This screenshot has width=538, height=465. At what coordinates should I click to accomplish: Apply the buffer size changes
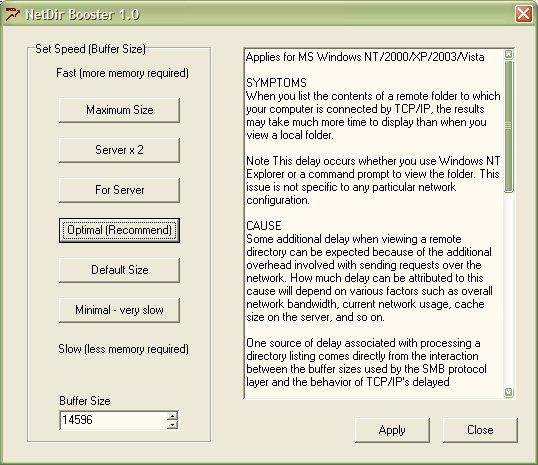(x=392, y=430)
